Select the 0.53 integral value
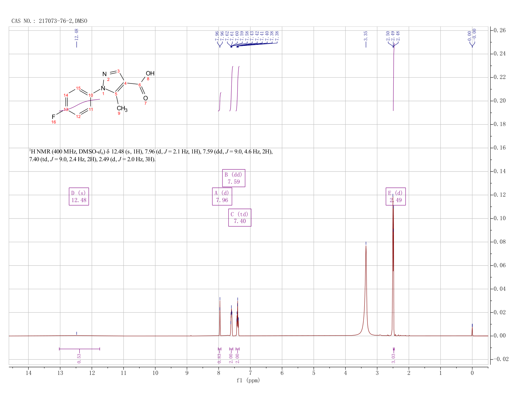 pyautogui.click(x=79, y=358)
